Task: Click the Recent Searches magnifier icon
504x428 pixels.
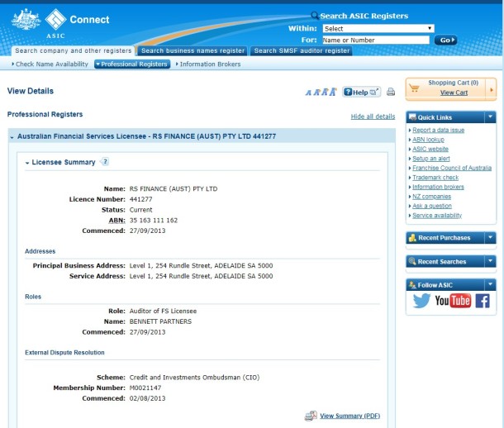Action: tap(412, 261)
